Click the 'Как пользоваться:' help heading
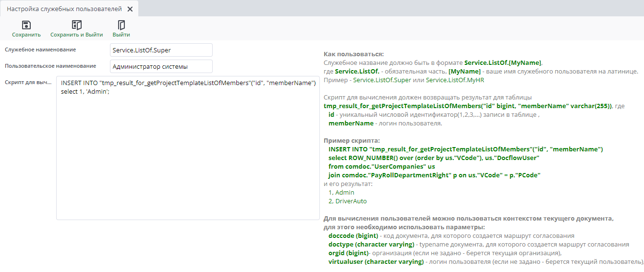Screen dimensions: 644x272 point(354,54)
